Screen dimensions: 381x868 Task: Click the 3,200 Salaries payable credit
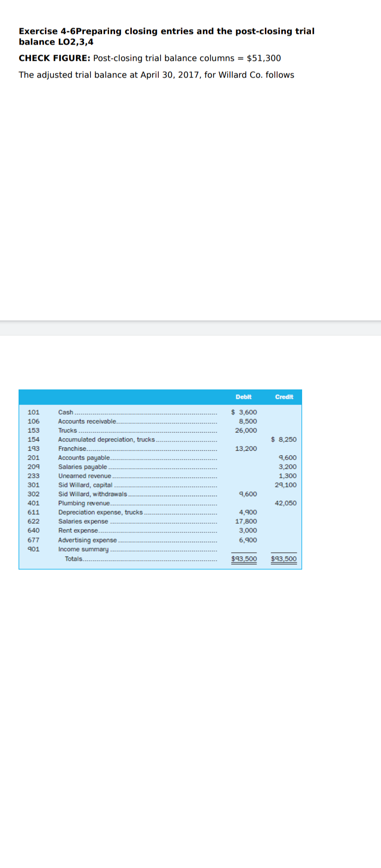point(288,467)
